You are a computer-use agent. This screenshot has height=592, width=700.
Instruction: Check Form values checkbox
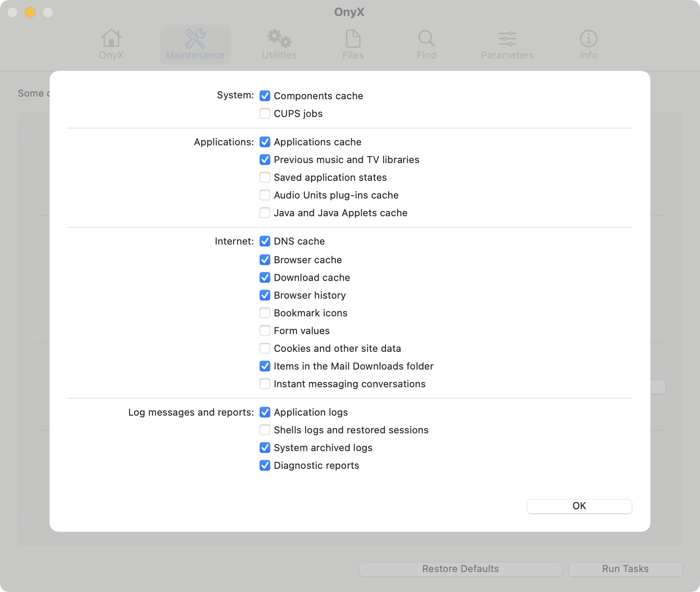click(265, 331)
